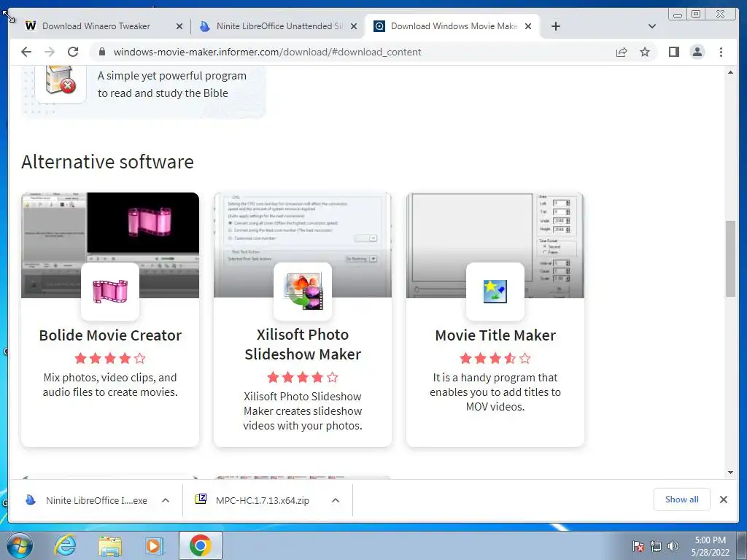Open a new tab

(555, 26)
